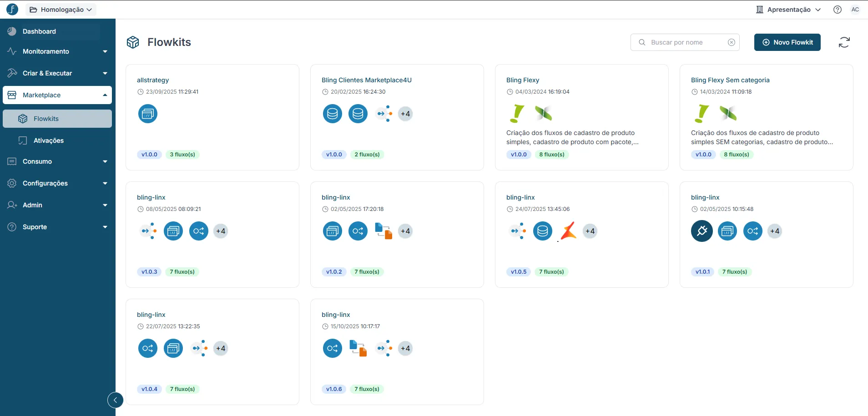Open the Homologação environment dropdown
868x416 pixels.
point(61,10)
